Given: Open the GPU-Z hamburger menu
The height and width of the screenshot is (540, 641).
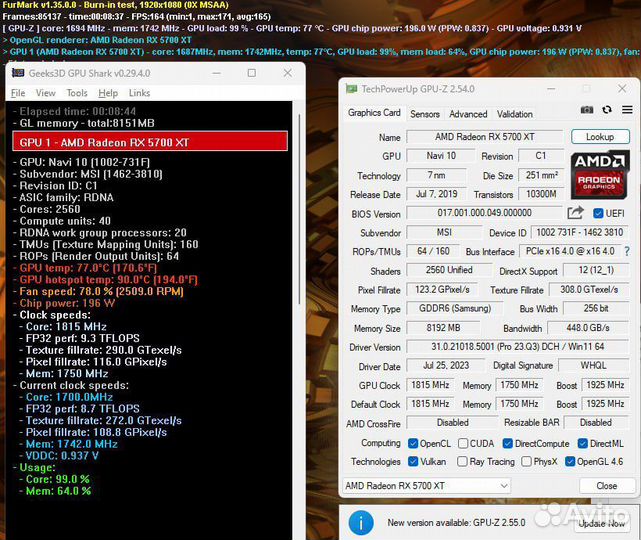Looking at the screenshot, I should pyautogui.click(x=628, y=110).
